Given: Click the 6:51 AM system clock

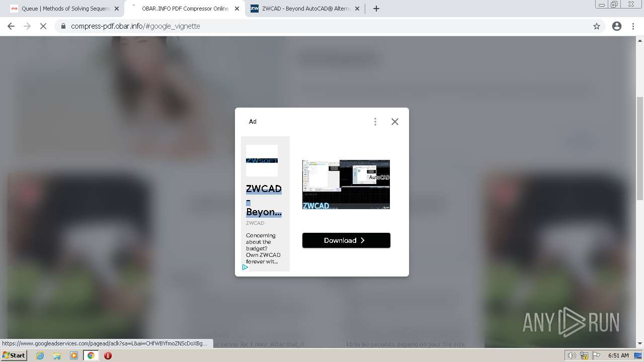Looking at the screenshot, I should [618, 355].
